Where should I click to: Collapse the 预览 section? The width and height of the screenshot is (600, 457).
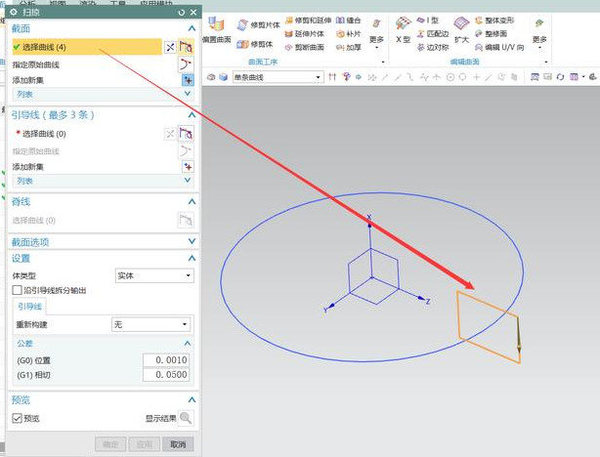192,400
